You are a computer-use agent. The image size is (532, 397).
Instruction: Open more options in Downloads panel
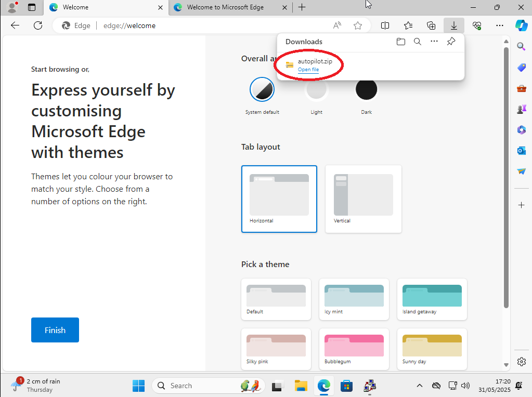[434, 42]
